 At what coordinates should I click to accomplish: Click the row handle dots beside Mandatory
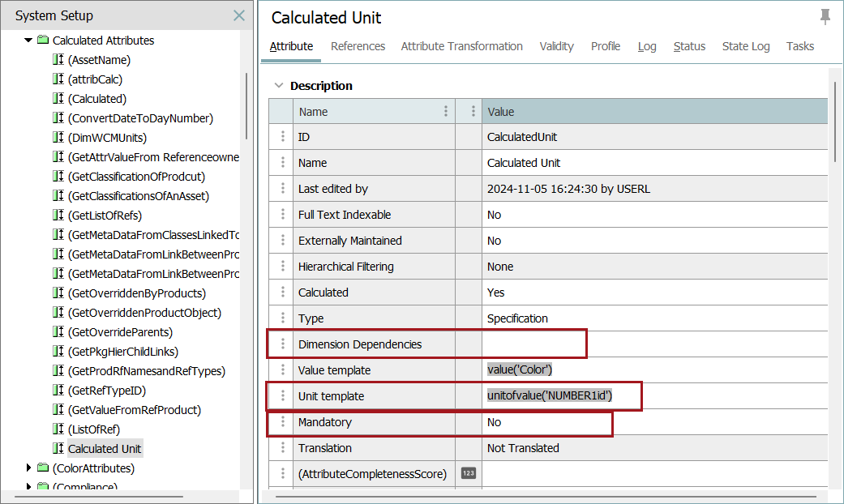pyautogui.click(x=282, y=422)
